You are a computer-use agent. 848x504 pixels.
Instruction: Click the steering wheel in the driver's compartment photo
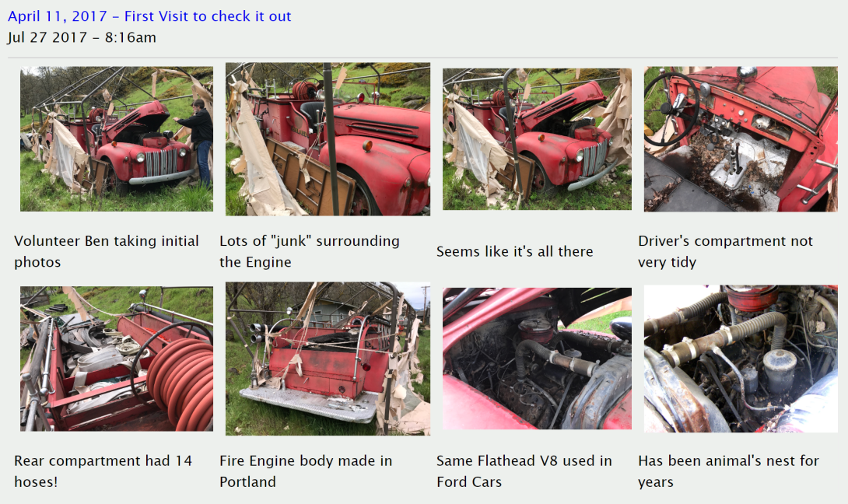(671, 108)
